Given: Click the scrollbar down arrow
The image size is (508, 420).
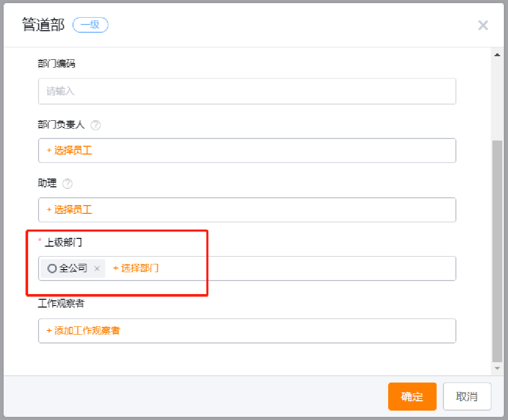Looking at the screenshot, I should point(497,368).
